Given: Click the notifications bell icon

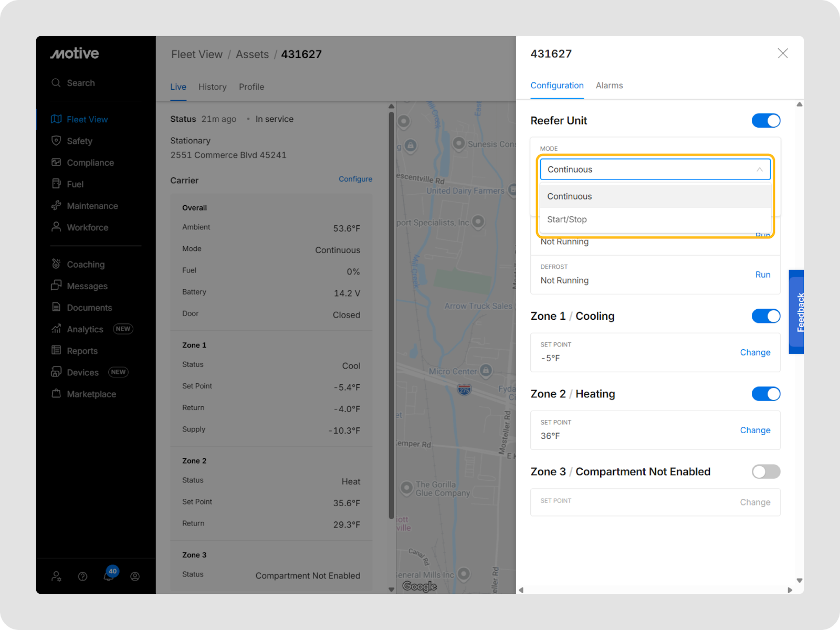Looking at the screenshot, I should [108, 576].
